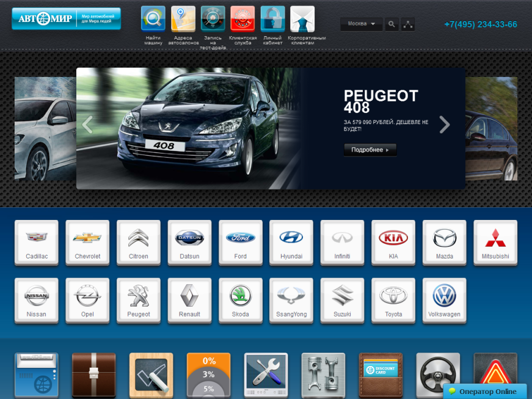Viewport: 532px width, 399px height.
Task: Choose the Peugeot brand tile
Action: click(139, 300)
